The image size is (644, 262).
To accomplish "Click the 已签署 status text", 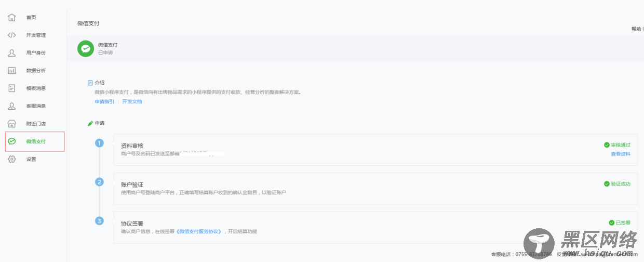I will [623, 222].
